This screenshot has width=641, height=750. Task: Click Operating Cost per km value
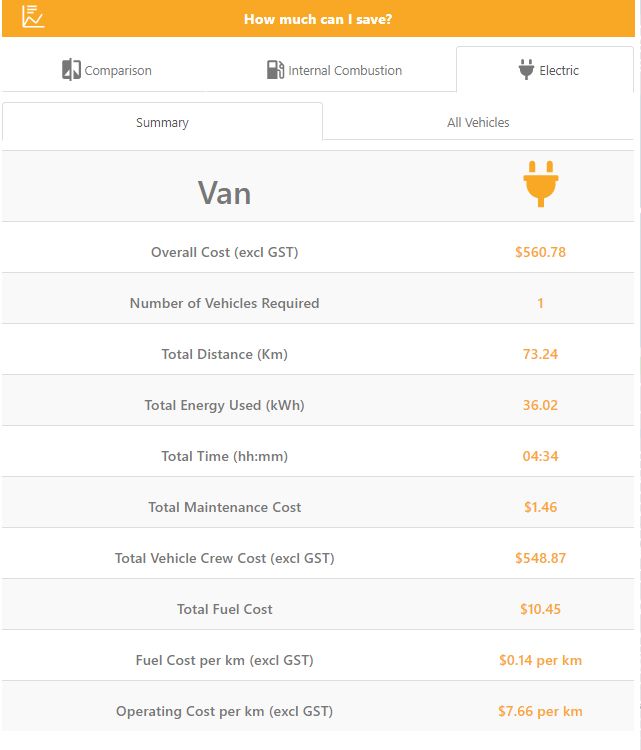coord(541,711)
